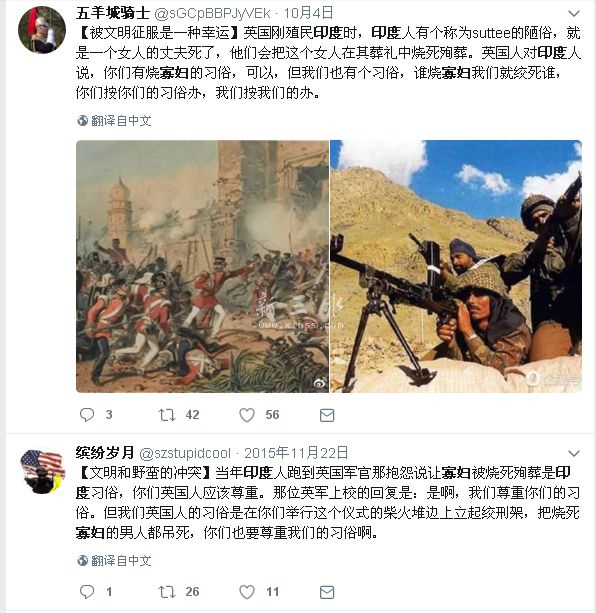Visit the 五羊城骑士 username link
Image resolution: width=596 pixels, height=613 pixels.
tap(113, 13)
